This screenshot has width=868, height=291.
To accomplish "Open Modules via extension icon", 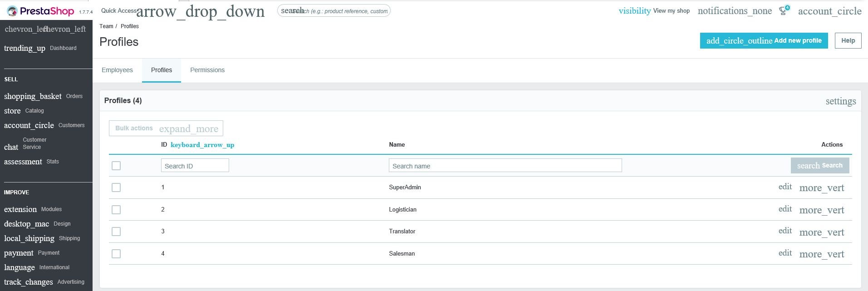I will click(20, 209).
